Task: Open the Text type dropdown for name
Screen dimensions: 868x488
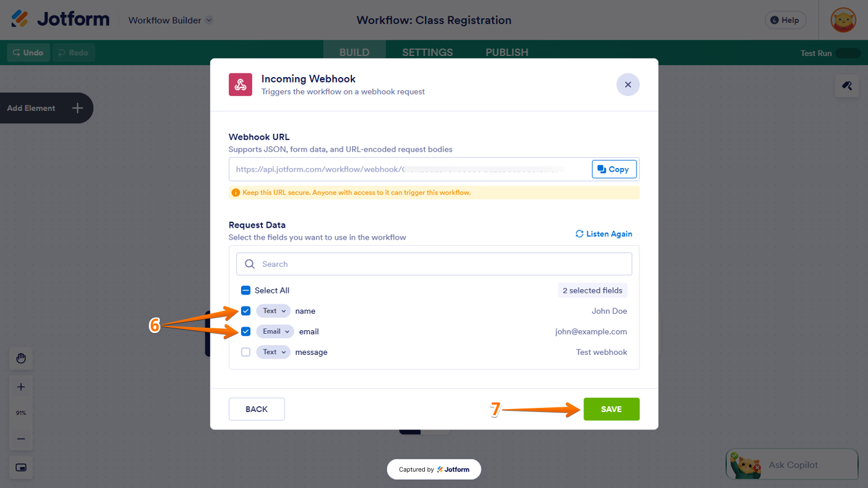Action: tap(273, 311)
